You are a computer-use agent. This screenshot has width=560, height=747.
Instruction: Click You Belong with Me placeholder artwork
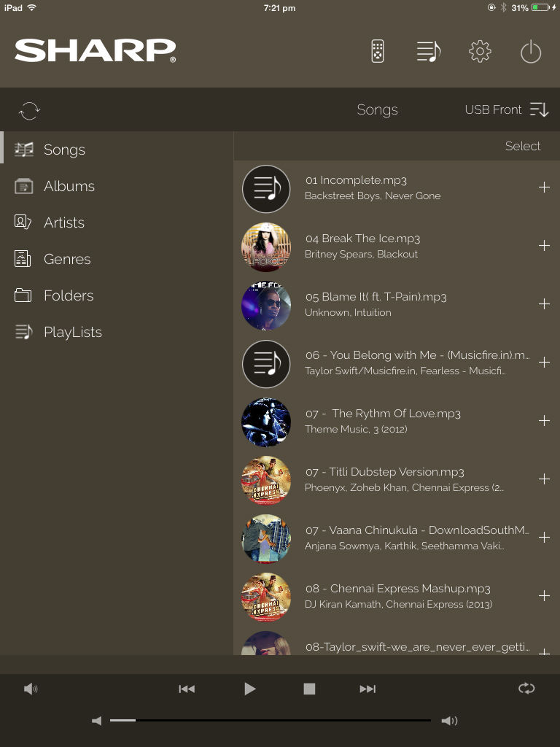point(266,364)
